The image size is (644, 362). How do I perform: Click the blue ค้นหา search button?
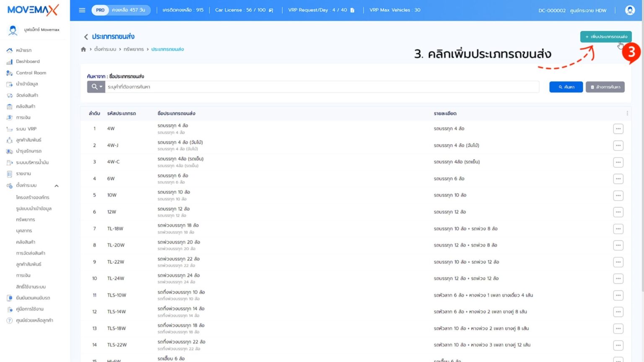566,87
